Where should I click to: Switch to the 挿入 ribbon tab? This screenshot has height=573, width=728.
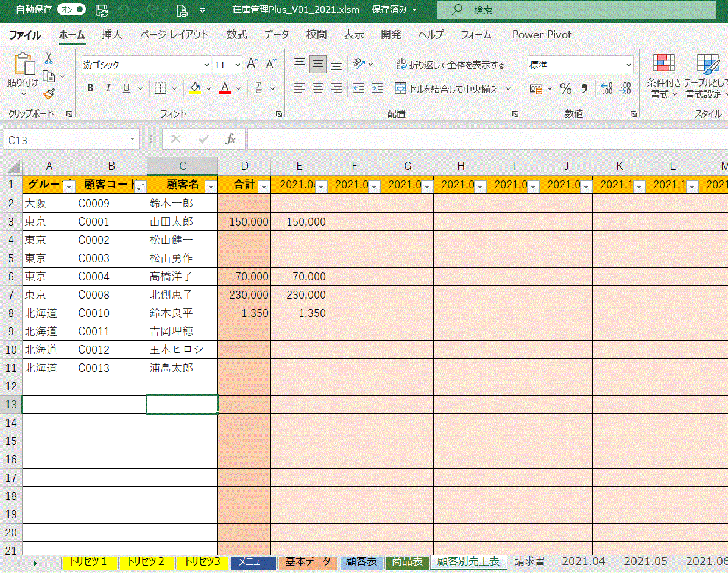coord(111,34)
